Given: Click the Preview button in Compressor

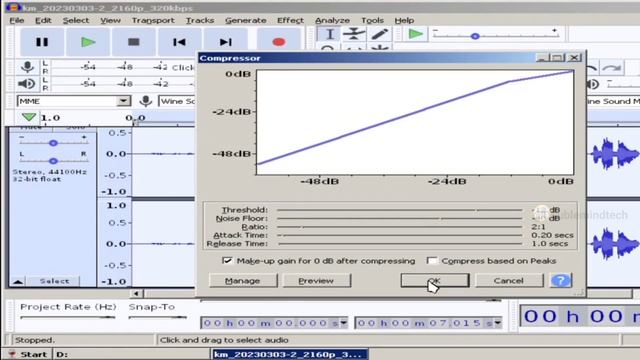Looking at the screenshot, I should pyautogui.click(x=316, y=280).
